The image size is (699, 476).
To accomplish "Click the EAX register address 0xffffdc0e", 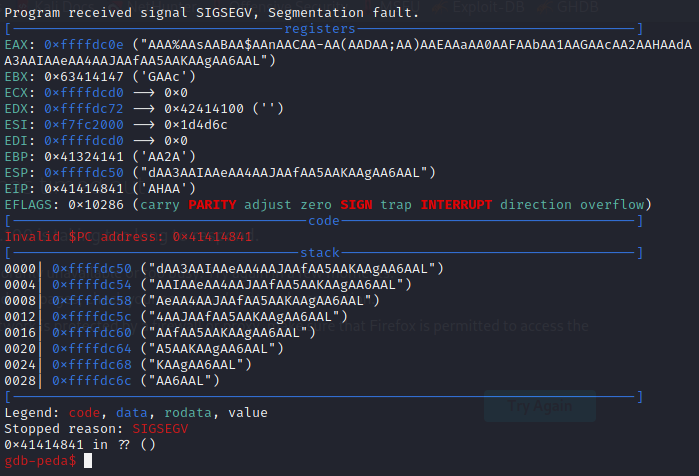I will click(84, 45).
